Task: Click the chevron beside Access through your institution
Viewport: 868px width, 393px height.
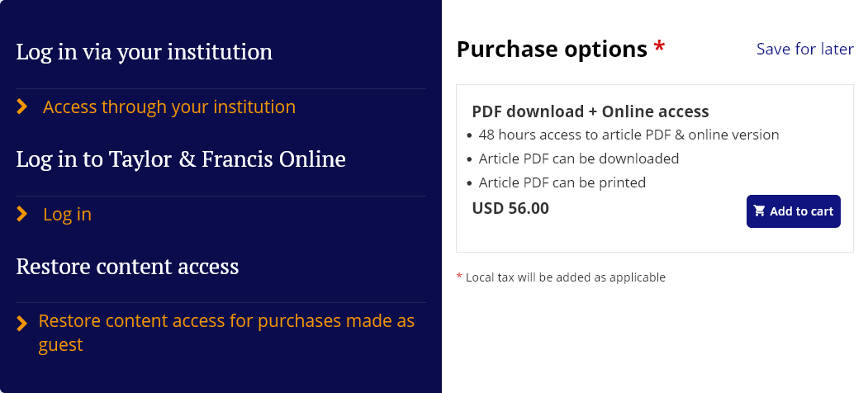Action: 22,107
